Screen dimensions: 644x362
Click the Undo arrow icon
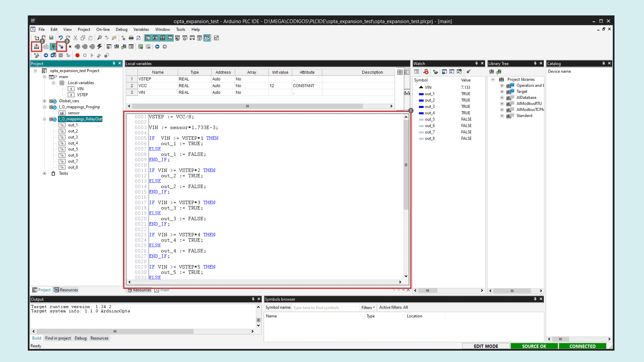pyautogui.click(x=61, y=38)
